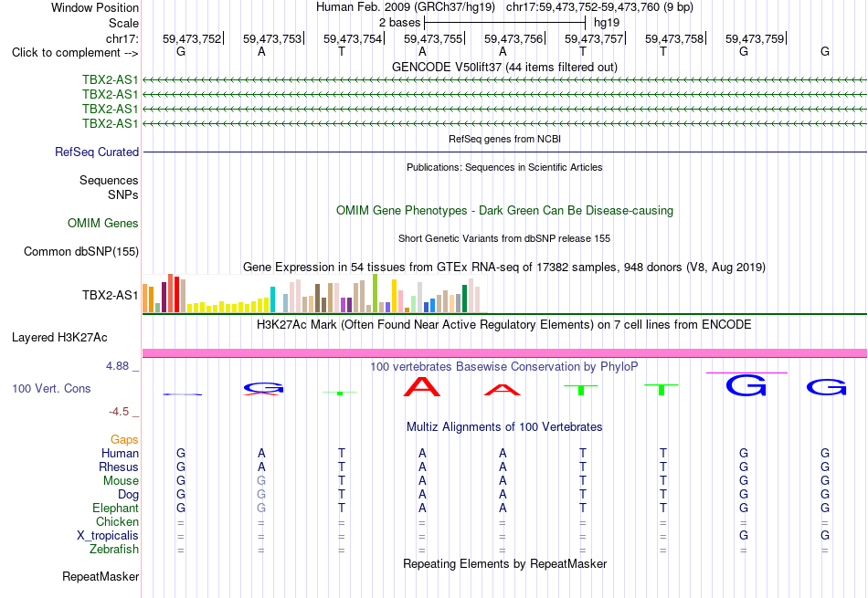The image size is (868, 598).
Task: Click the PhyloP G letter below the magenta line
Action: point(746,385)
